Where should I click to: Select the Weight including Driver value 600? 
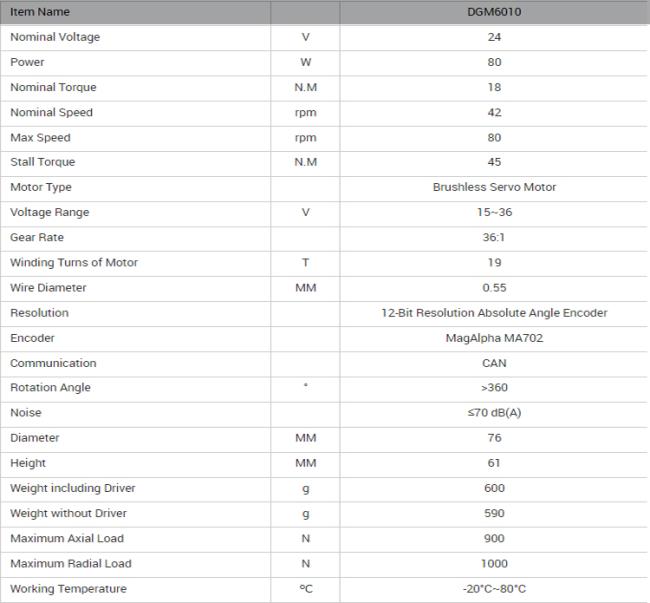[494, 488]
